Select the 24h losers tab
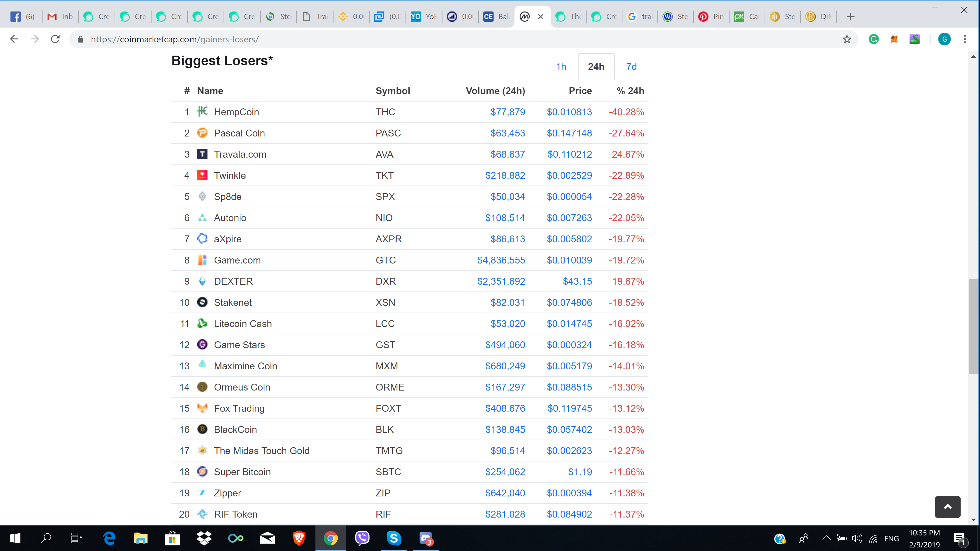 596,67
